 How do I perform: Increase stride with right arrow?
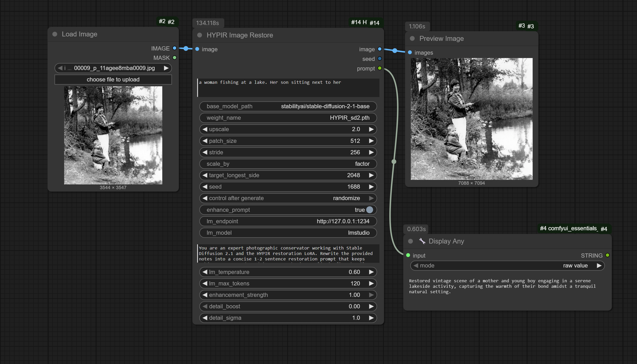tap(371, 152)
